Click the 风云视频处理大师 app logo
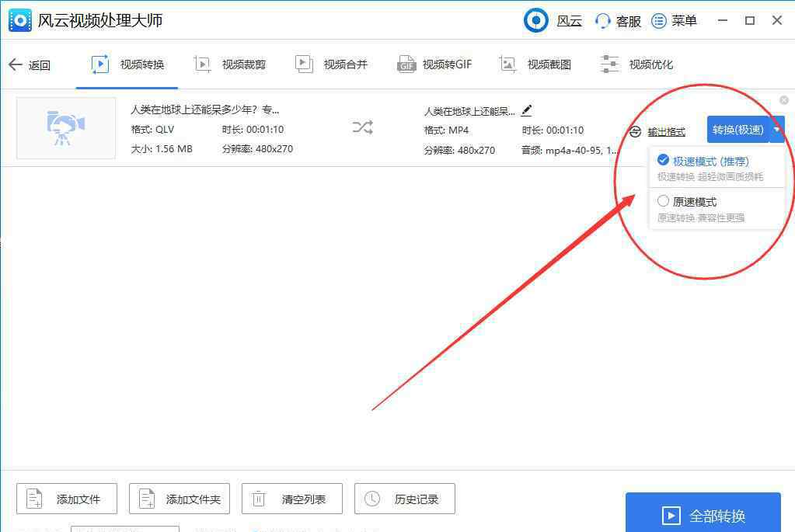Screen dimensions: 795x532 tap(19, 20)
